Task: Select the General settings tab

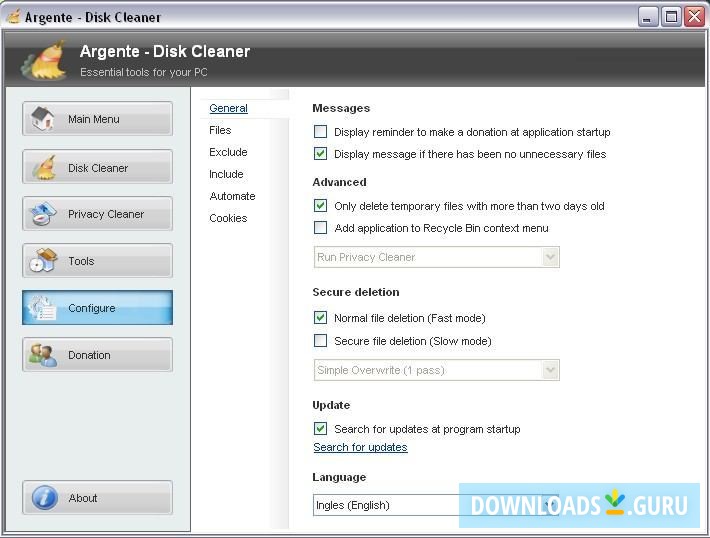Action: point(228,108)
